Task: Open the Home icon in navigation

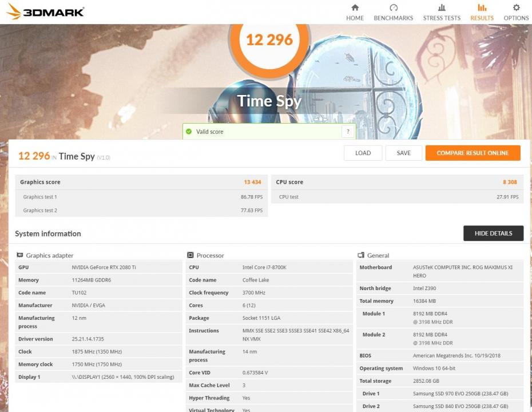Action: [x=355, y=7]
